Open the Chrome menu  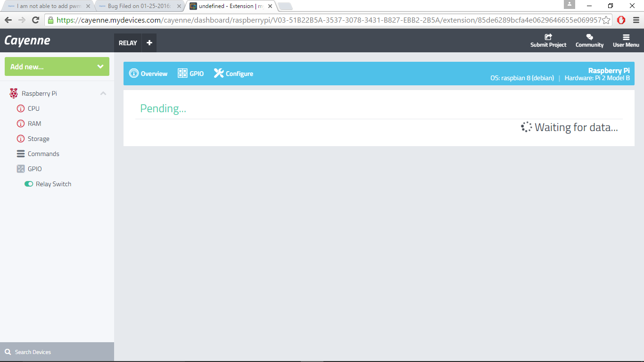click(x=636, y=20)
